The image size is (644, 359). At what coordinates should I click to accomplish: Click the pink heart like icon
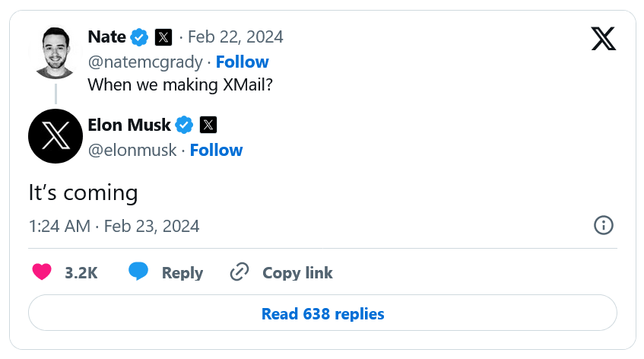pos(42,272)
